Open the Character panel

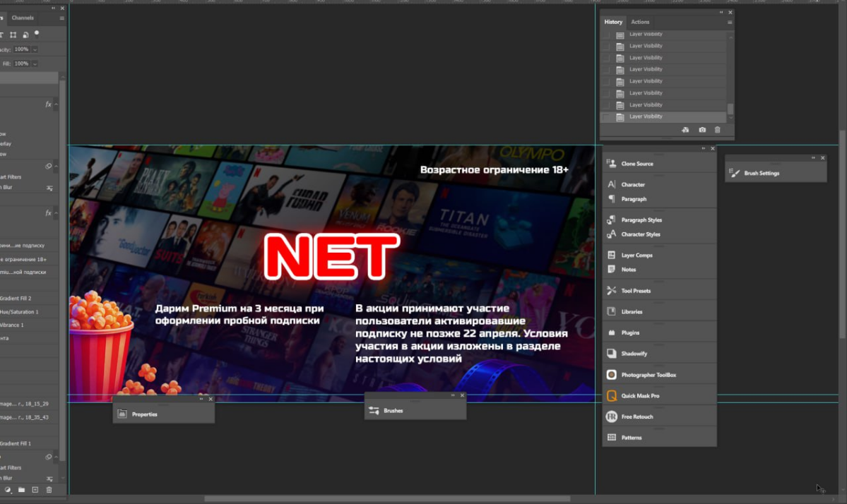coord(659,184)
